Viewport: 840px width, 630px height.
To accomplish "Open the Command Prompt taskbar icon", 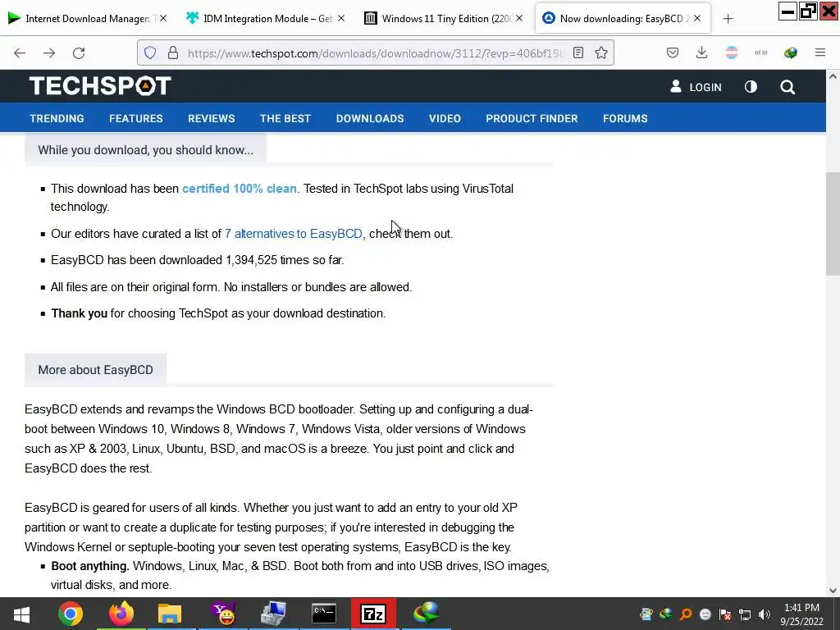I will click(323, 614).
